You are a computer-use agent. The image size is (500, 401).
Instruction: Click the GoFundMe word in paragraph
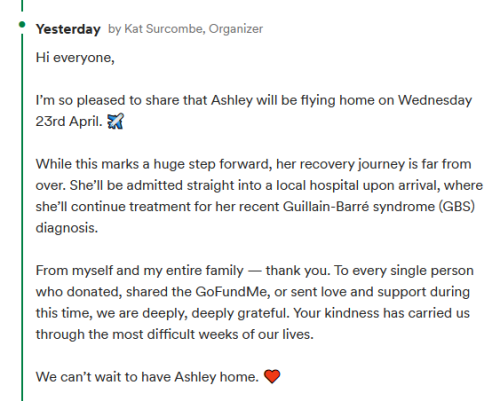tap(232, 292)
